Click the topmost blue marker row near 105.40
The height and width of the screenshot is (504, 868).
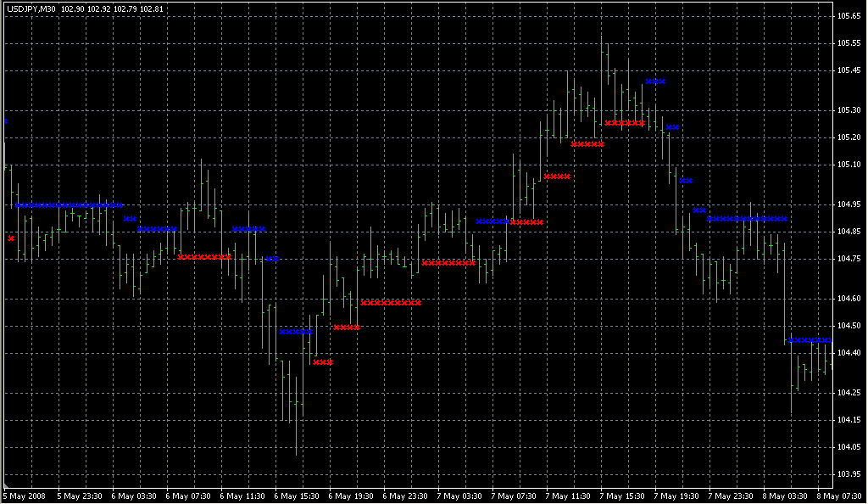pyautogui.click(x=655, y=82)
